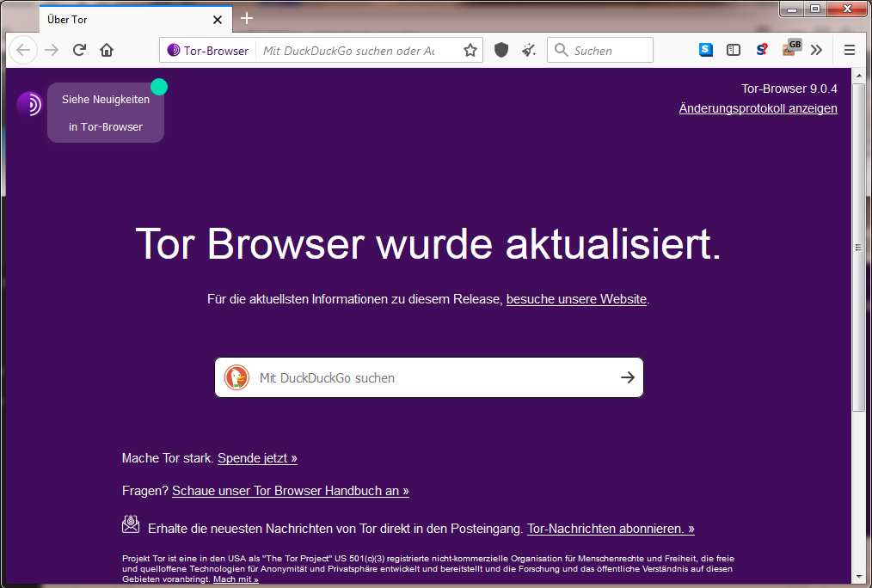Focus the Suchen search field
This screenshot has width=872, height=588.
point(600,50)
